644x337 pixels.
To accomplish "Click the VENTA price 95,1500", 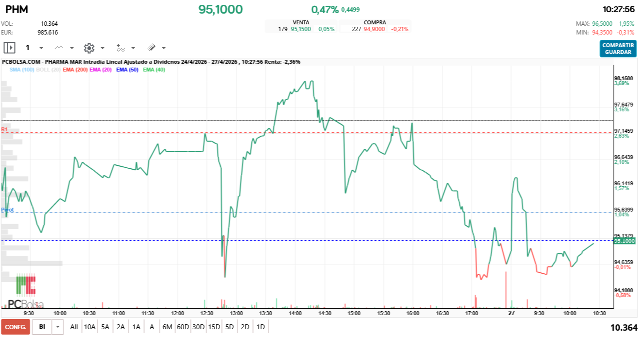I will click(x=300, y=29).
